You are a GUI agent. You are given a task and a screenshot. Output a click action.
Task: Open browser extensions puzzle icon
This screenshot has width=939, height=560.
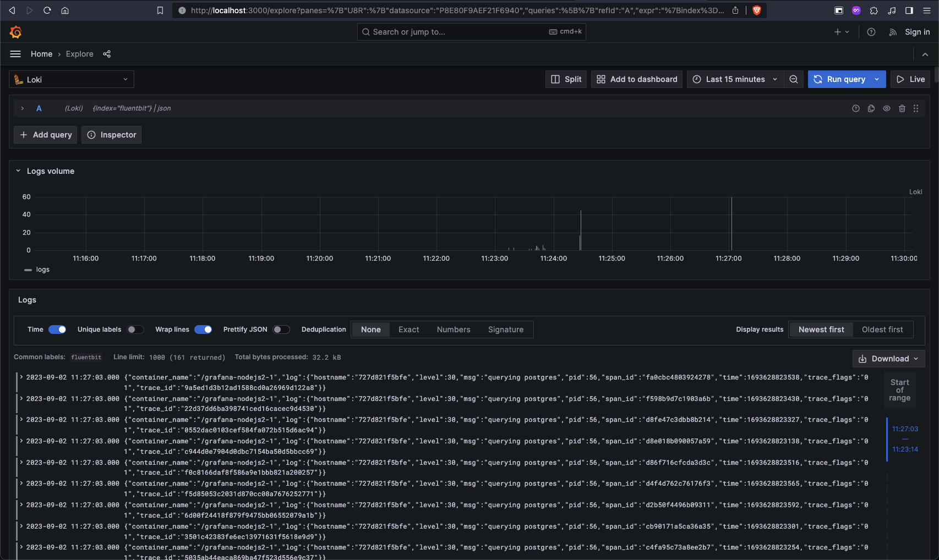(x=874, y=10)
